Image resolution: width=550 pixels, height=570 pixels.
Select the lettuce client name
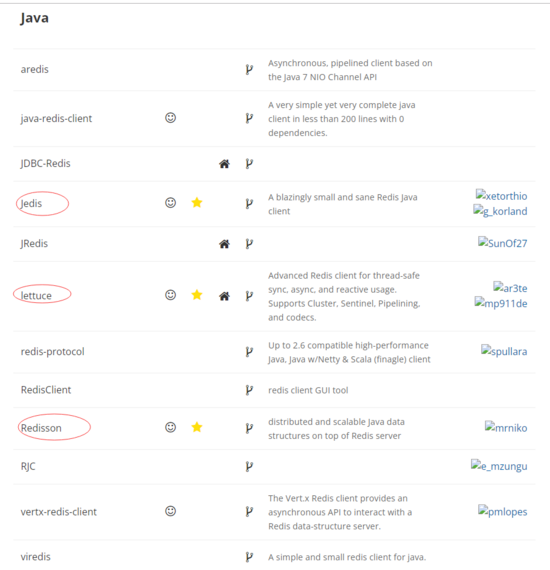(x=36, y=296)
